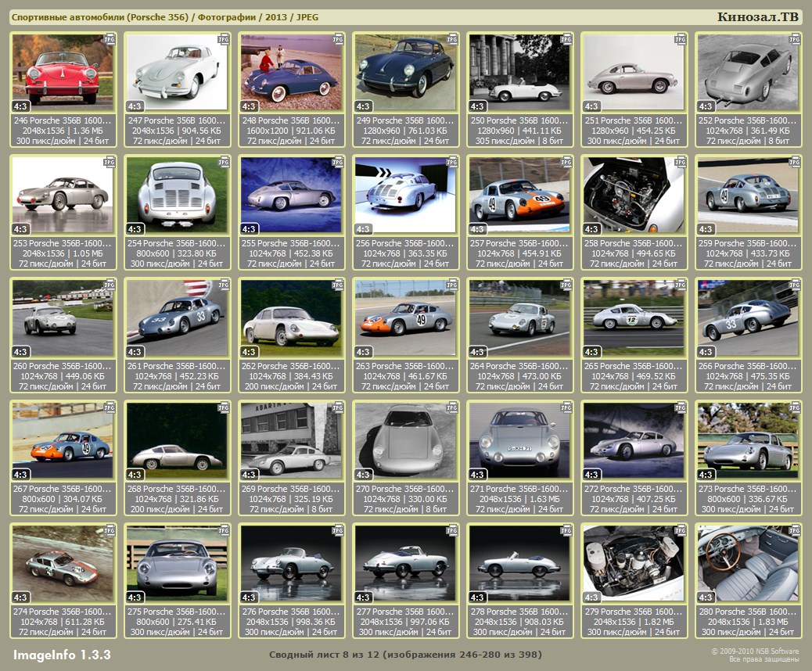812x671 pixels.
Task: Select thumbnail 279 showing the engine
Action: click(x=633, y=562)
